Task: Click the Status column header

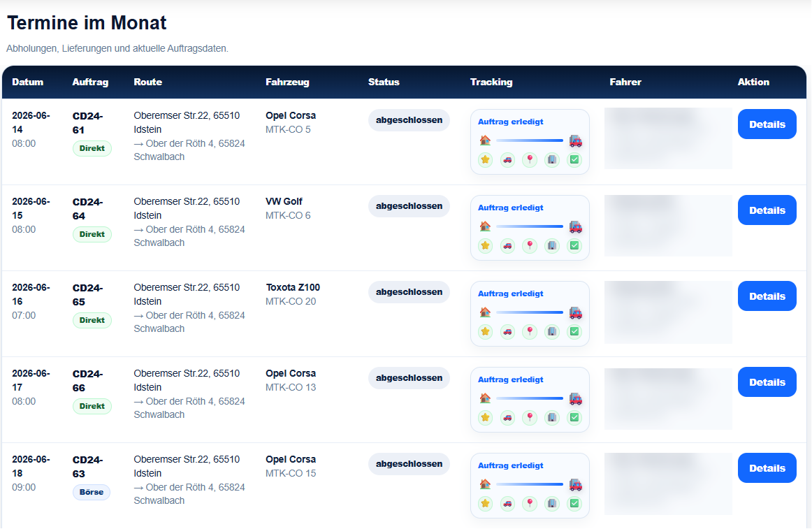Action: click(x=384, y=82)
